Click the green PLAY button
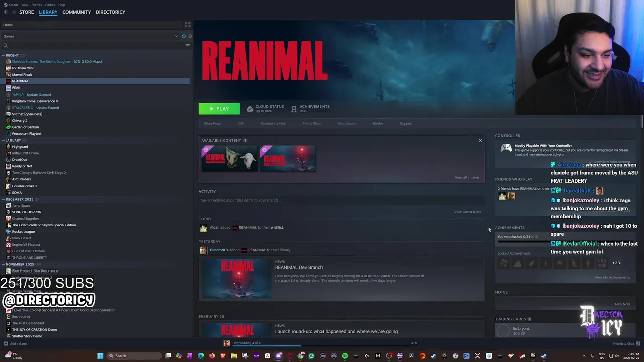This screenshot has width=644, height=362. click(219, 109)
